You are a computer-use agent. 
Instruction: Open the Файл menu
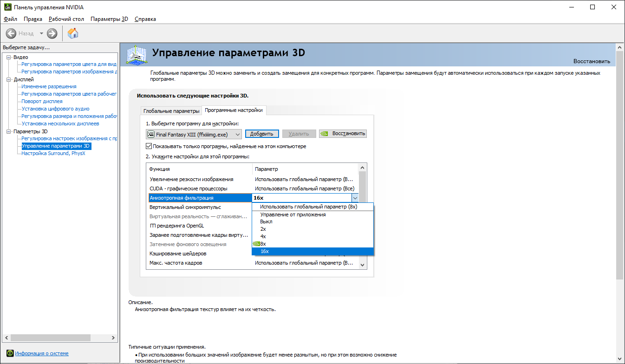point(10,19)
